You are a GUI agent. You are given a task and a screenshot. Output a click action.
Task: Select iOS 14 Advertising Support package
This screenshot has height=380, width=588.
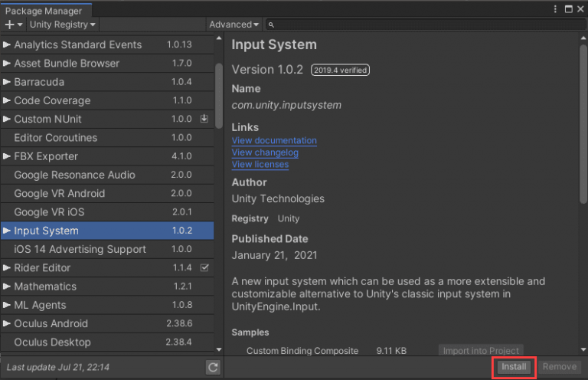(107, 249)
